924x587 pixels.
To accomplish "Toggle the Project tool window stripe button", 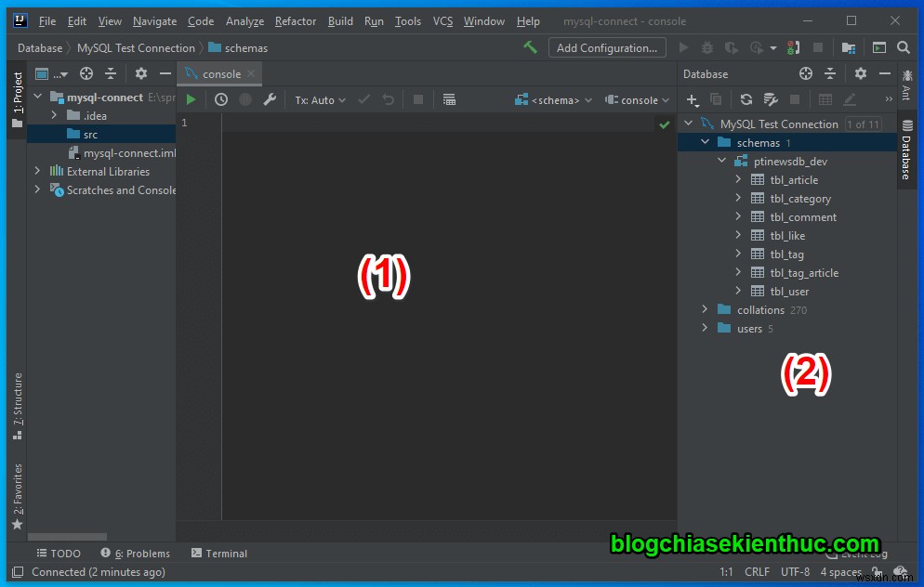I will tap(17, 99).
